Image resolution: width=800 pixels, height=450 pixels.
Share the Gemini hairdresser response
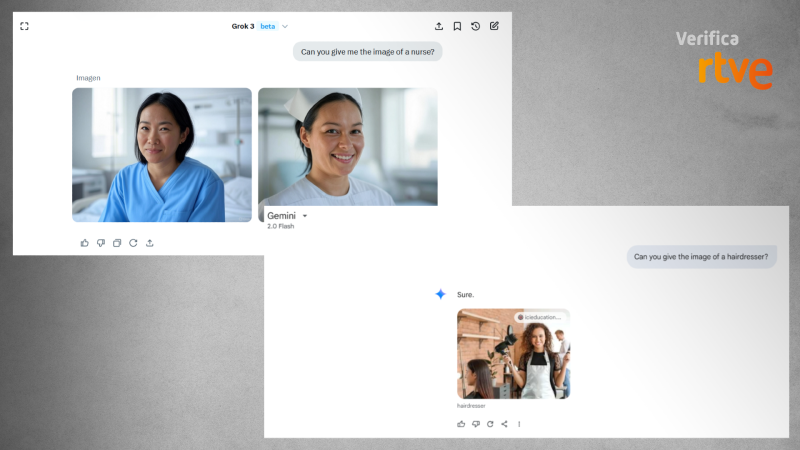(504, 424)
